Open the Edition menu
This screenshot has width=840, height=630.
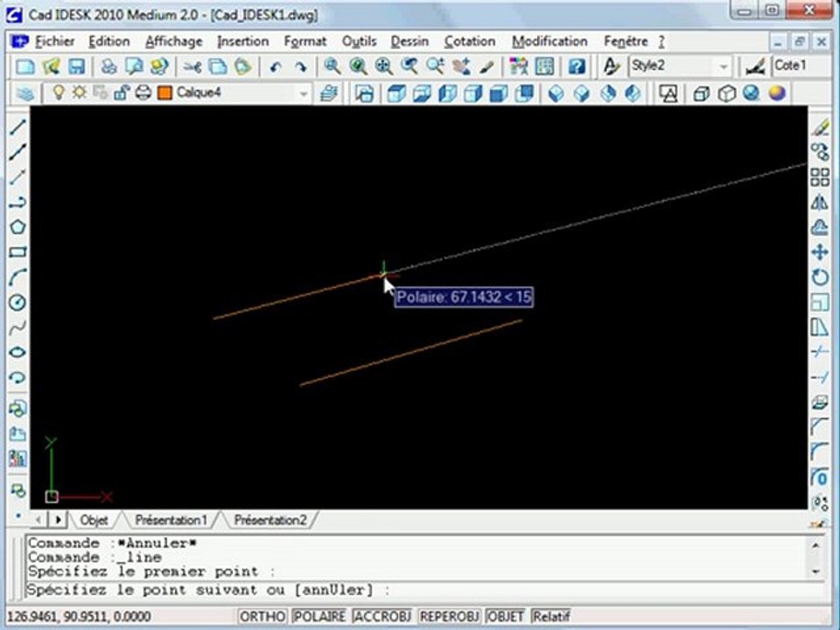click(109, 41)
